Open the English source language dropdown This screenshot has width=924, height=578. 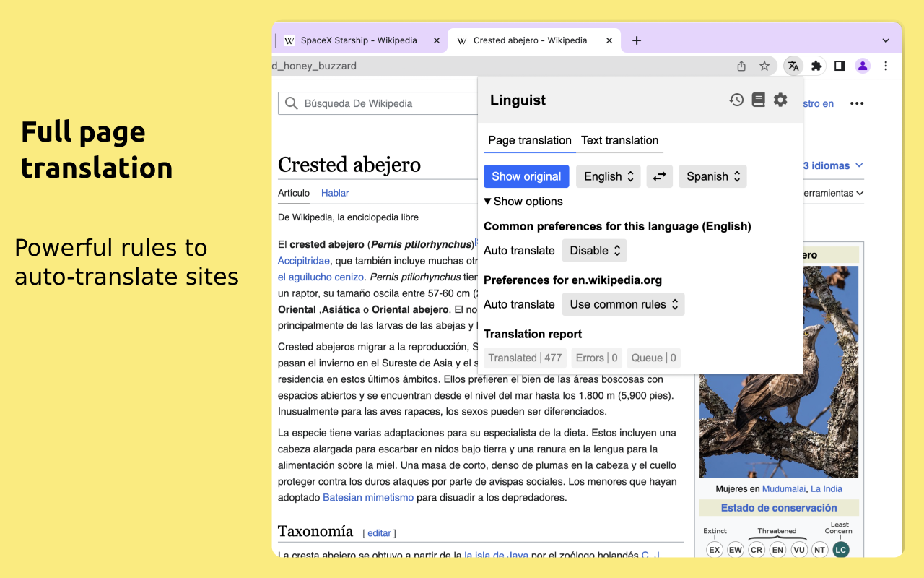[608, 176]
